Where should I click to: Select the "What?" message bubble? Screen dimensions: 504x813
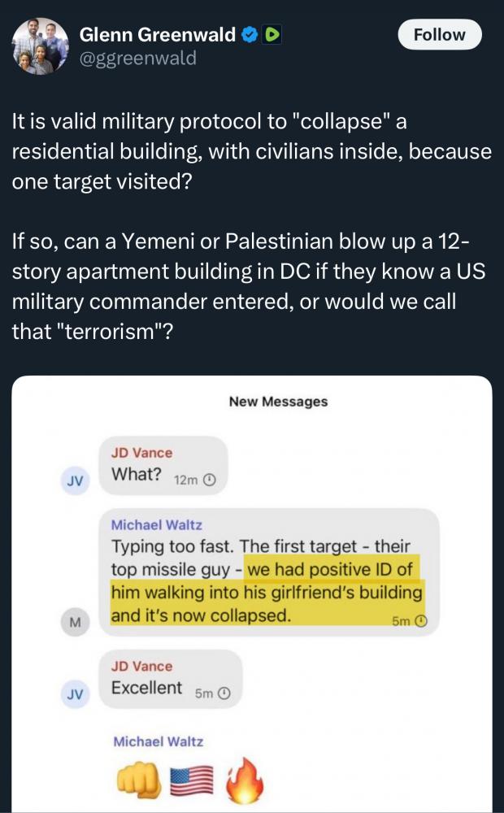point(163,466)
